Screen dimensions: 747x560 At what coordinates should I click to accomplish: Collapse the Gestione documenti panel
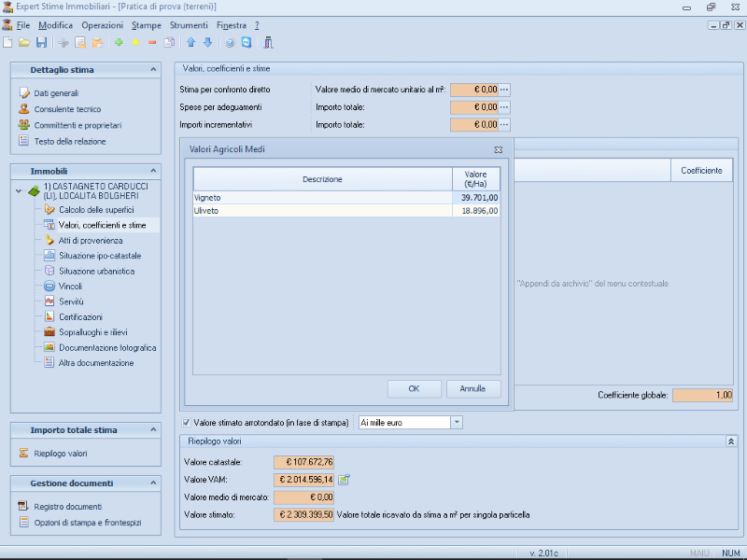[153, 483]
